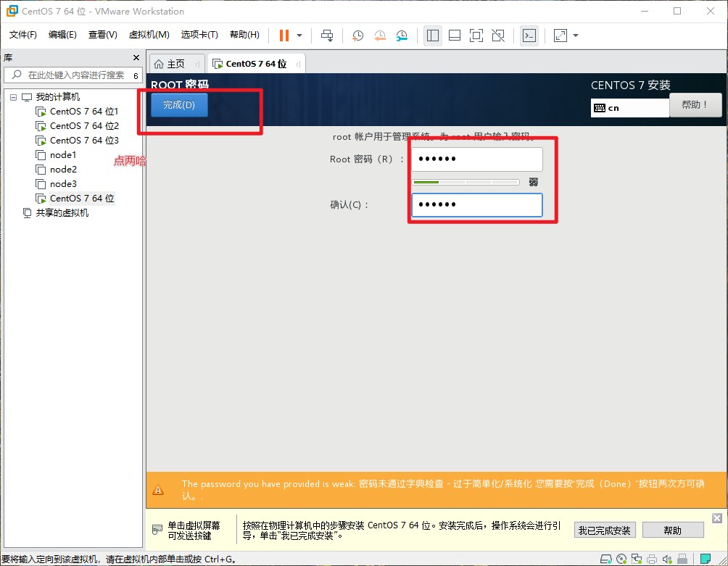728x566 pixels.
Task: Open the 编辑(E) menu
Action: tap(62, 35)
